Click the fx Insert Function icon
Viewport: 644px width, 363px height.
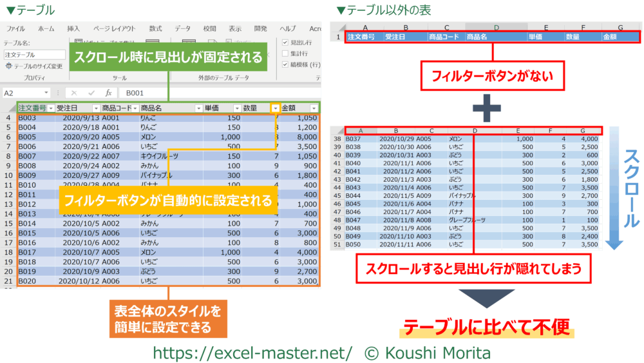(x=109, y=93)
